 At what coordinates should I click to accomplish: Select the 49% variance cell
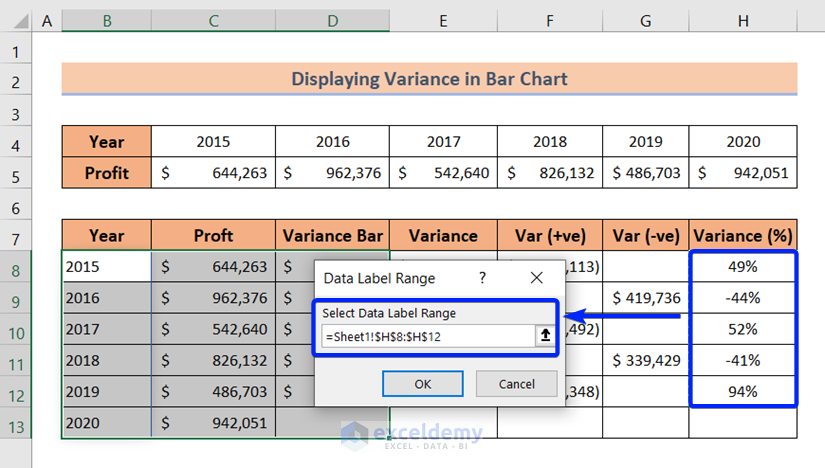[743, 267]
